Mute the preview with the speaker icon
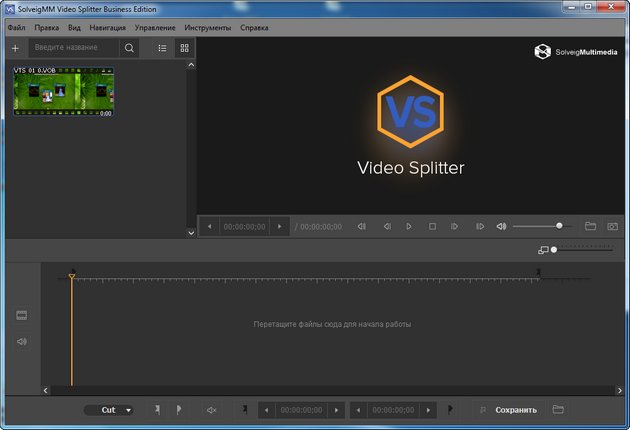This screenshot has width=630, height=430. point(501,227)
